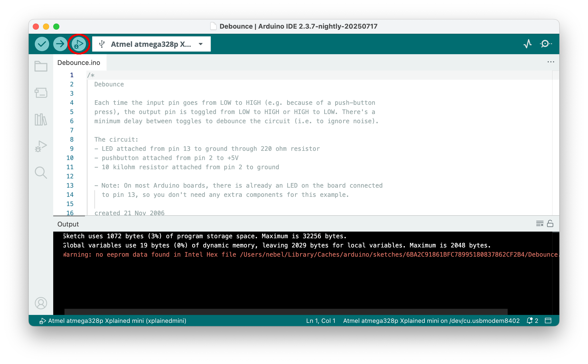Open the Search sidebar panel
Viewport: 588px width, 364px height.
coord(41,173)
